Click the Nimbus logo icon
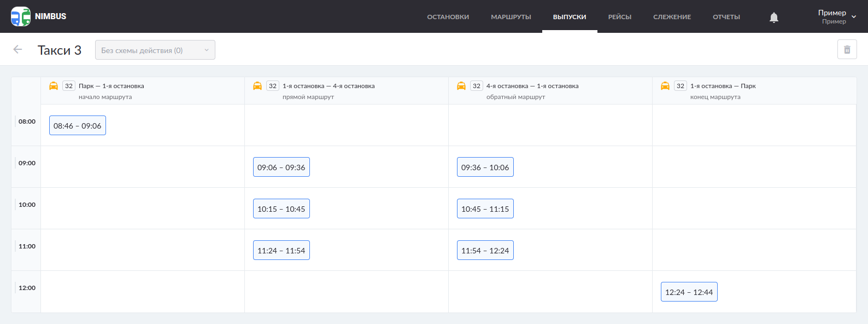868x324 pixels. click(21, 16)
